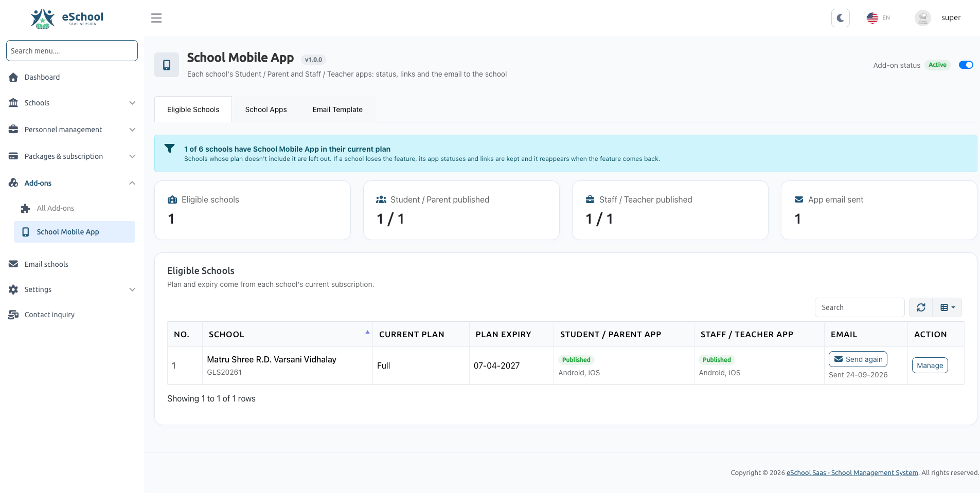Click the Add-ons puzzle icon
Image resolution: width=980 pixels, height=493 pixels.
coord(13,183)
